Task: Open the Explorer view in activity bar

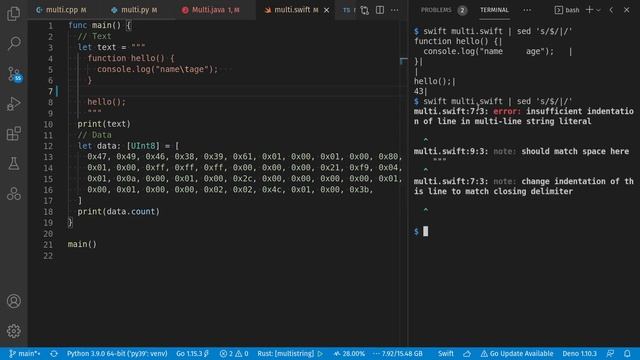Action: click(13, 13)
